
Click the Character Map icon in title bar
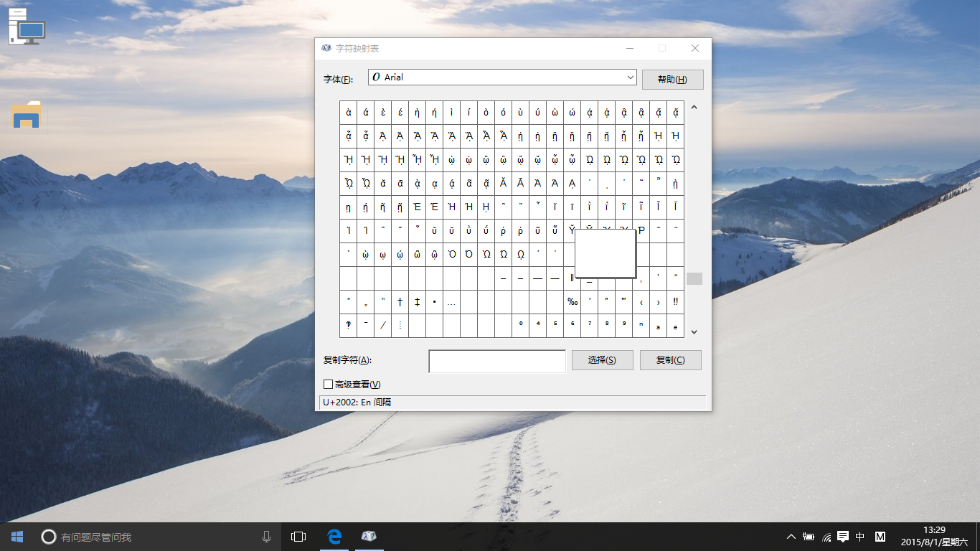326,48
